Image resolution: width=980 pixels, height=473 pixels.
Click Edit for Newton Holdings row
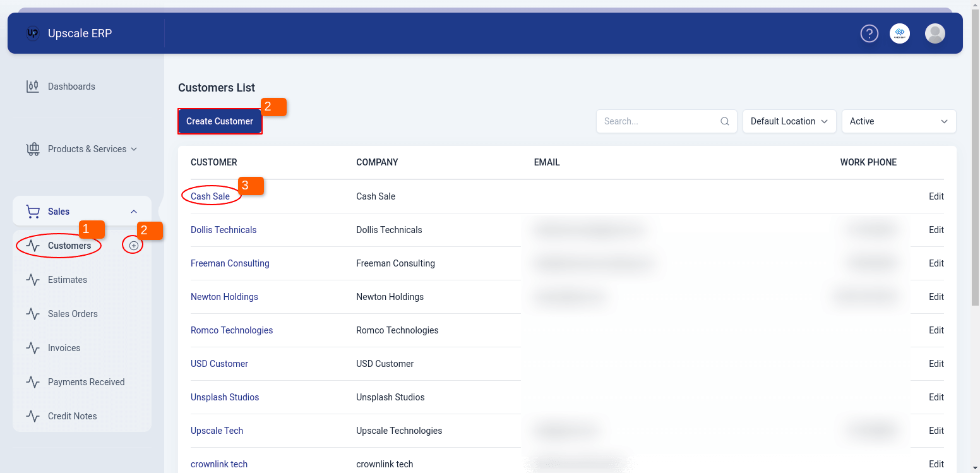tap(936, 297)
